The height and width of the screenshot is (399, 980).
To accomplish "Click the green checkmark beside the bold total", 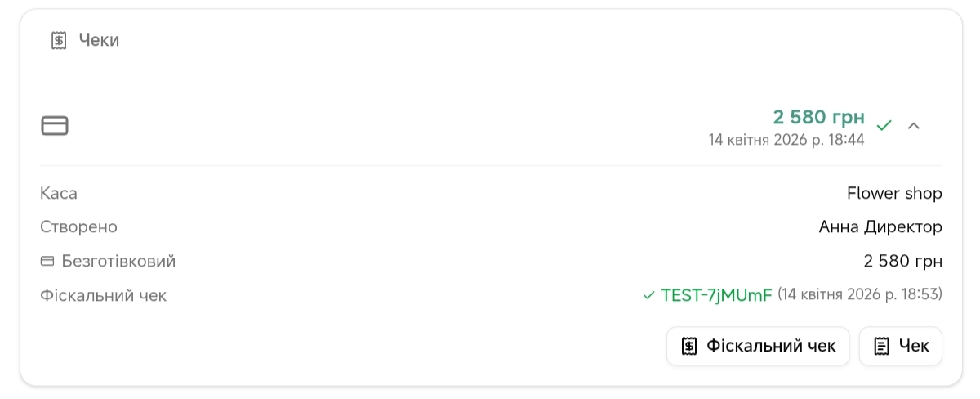I will coord(884,125).
